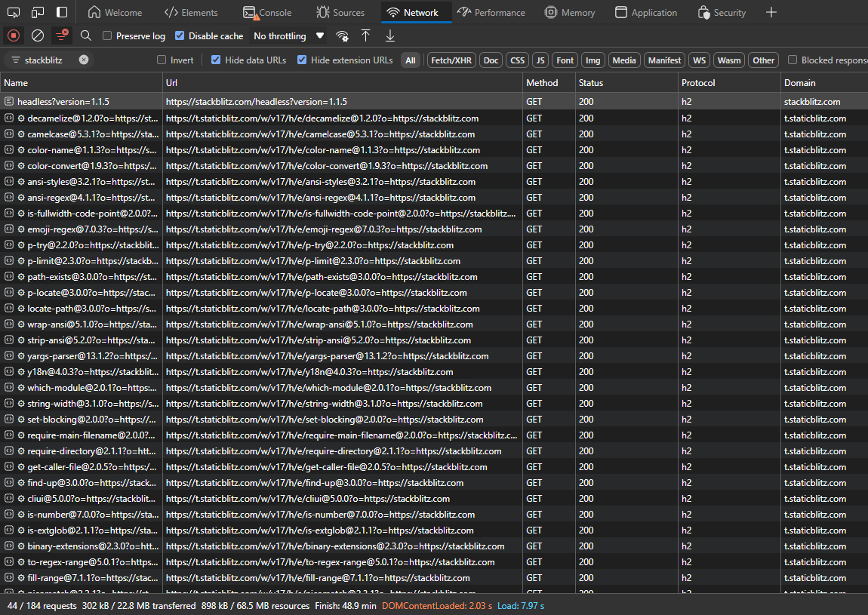Sort by Method column header
The image size is (868, 615).
tap(549, 82)
